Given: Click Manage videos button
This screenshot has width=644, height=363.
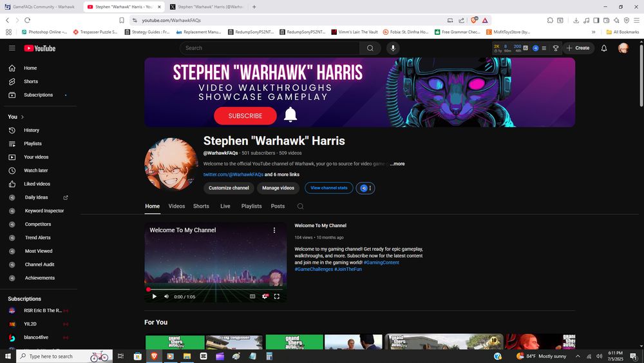Looking at the screenshot, I should 278,188.
